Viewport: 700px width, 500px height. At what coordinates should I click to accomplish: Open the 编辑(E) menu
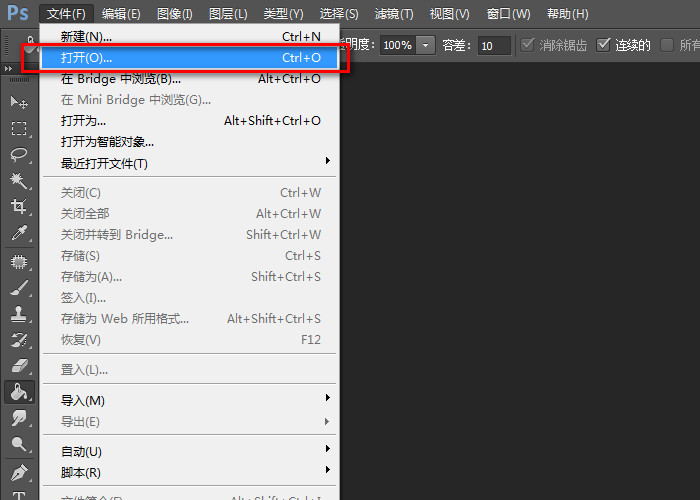(x=121, y=14)
